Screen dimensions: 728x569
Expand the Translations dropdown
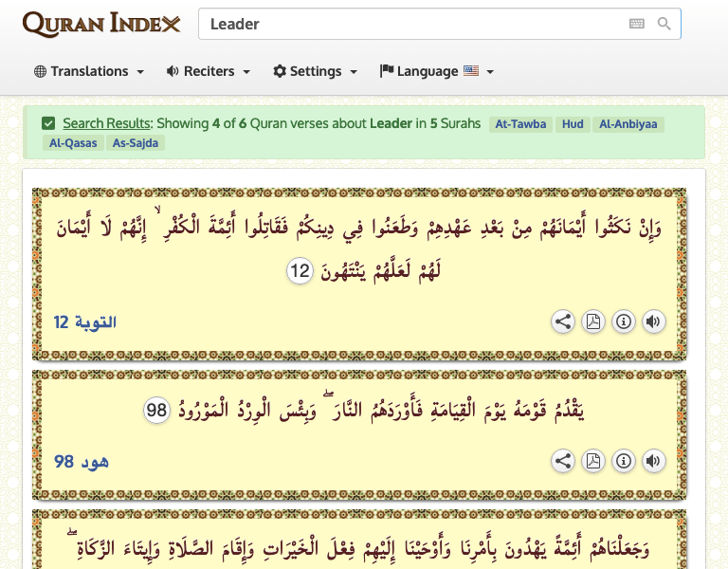(89, 71)
